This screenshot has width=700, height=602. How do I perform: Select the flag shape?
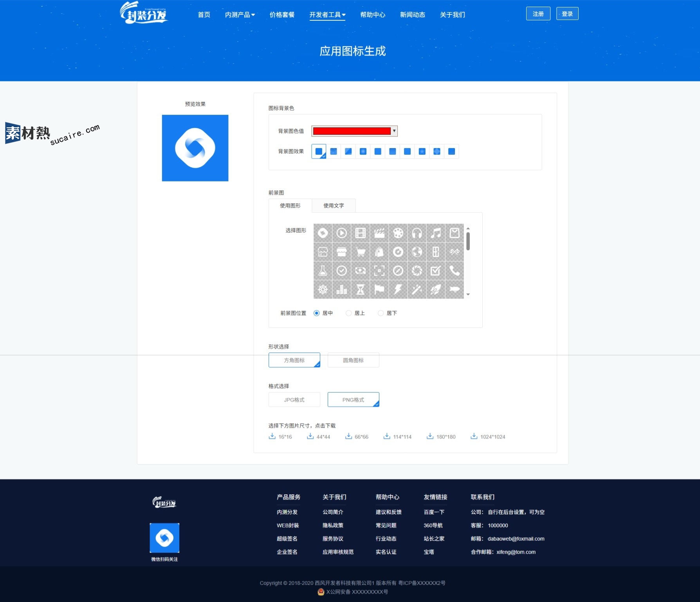379,289
